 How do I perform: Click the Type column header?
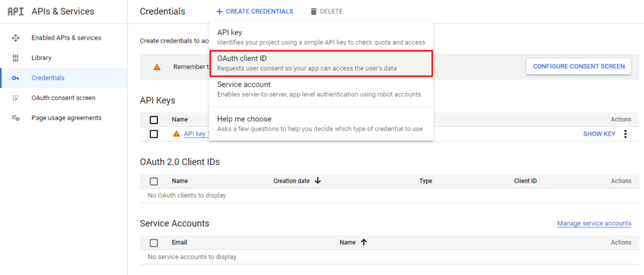(x=426, y=181)
